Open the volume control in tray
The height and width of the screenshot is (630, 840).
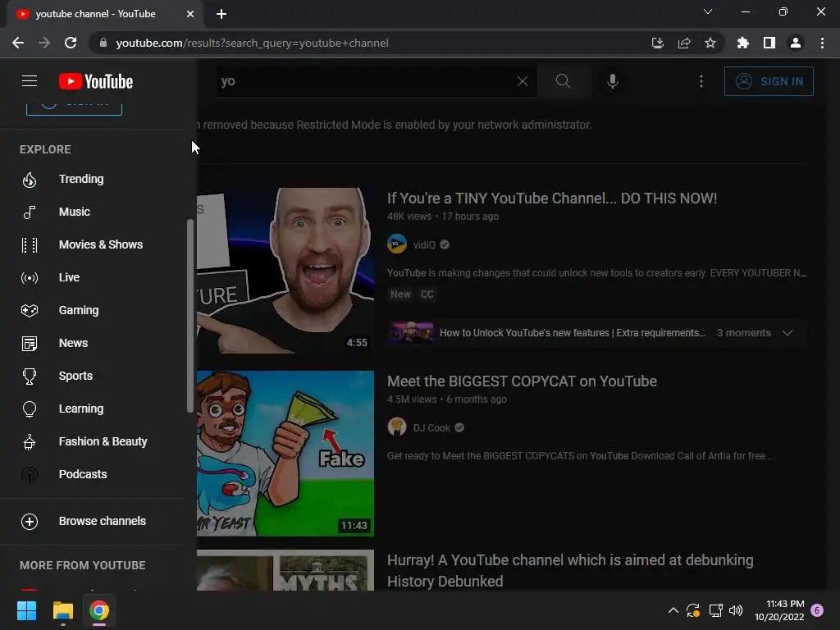point(736,610)
